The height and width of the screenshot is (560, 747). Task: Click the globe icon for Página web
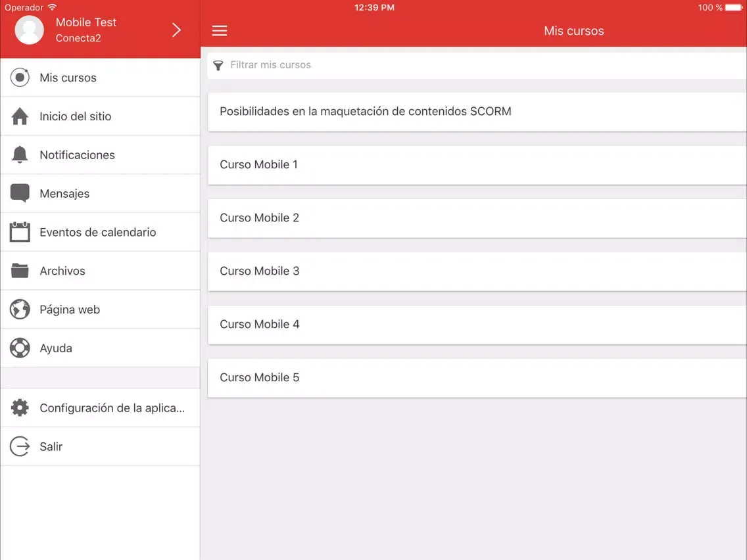[20, 310]
